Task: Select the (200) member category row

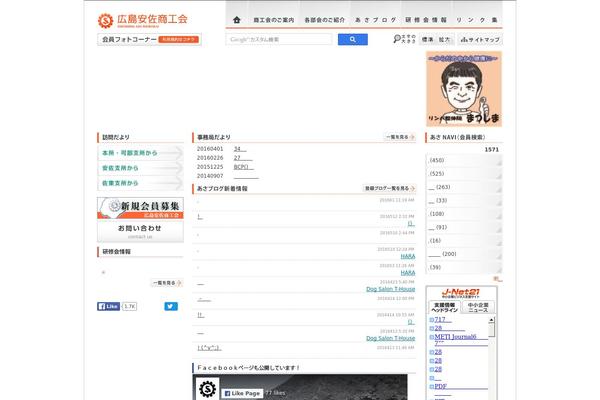Action: click(x=464, y=254)
